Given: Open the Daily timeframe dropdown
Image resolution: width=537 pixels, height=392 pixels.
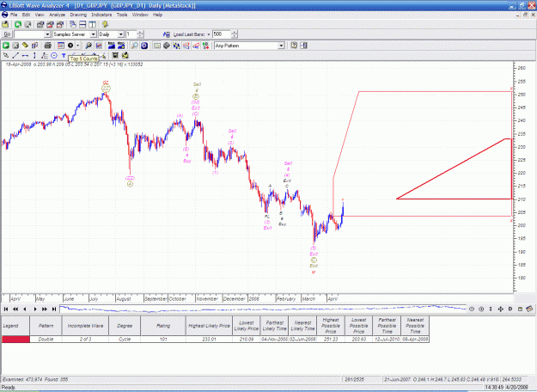Looking at the screenshot, I should coord(120,34).
